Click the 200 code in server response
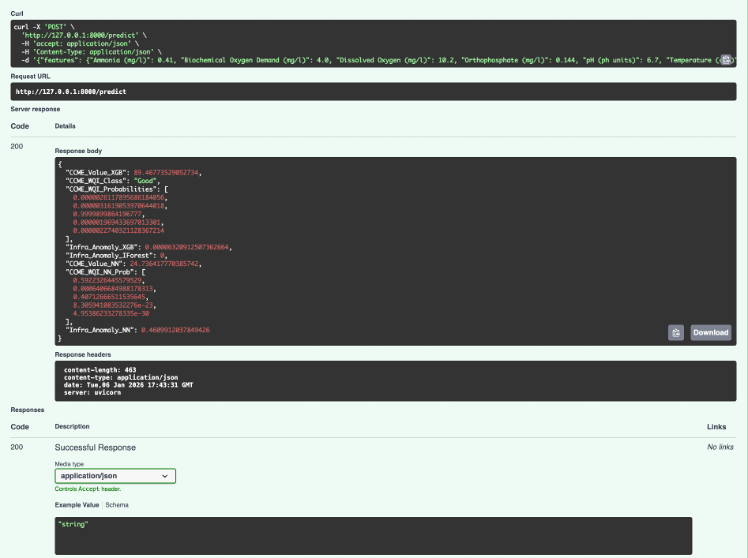This screenshot has height=558, width=748. tap(17, 146)
